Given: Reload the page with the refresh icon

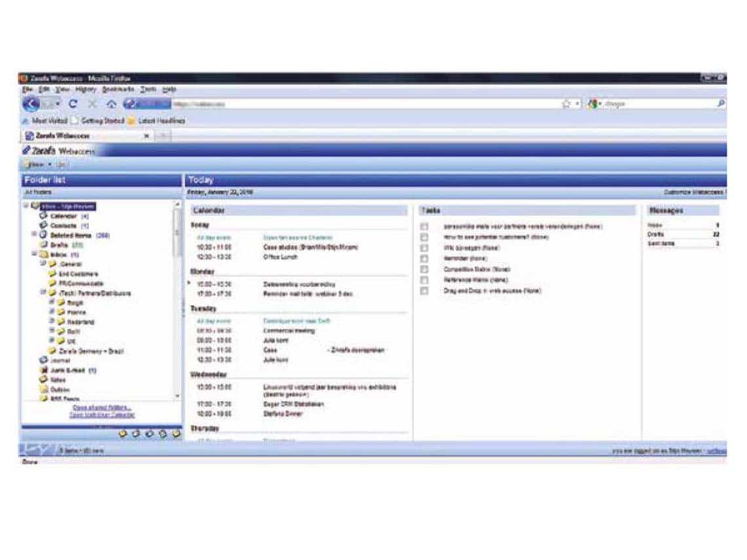Looking at the screenshot, I should [x=73, y=103].
